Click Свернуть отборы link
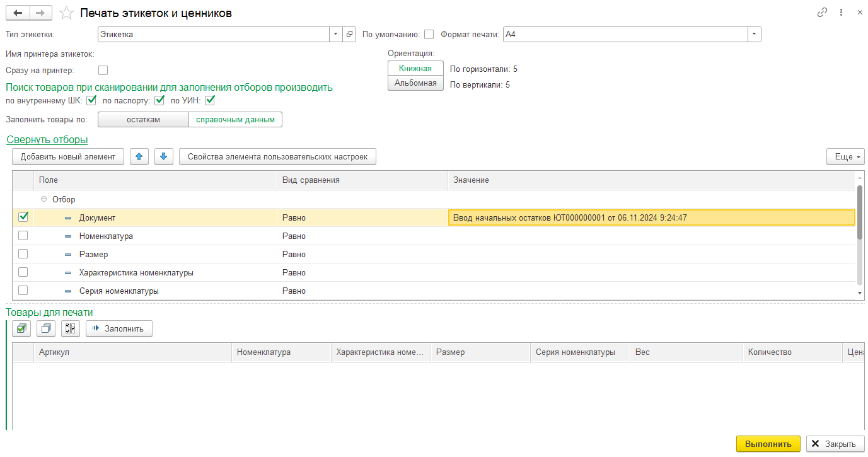868x457 pixels. point(47,139)
